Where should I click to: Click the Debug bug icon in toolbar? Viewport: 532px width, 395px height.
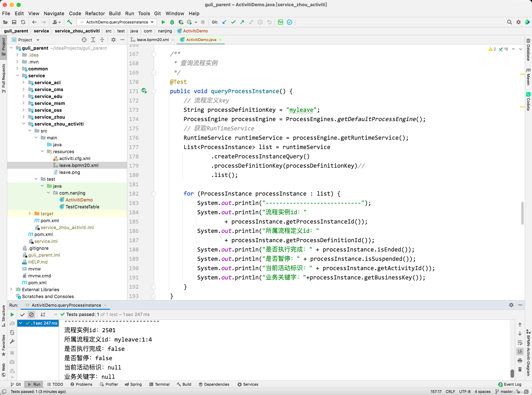[172, 22]
